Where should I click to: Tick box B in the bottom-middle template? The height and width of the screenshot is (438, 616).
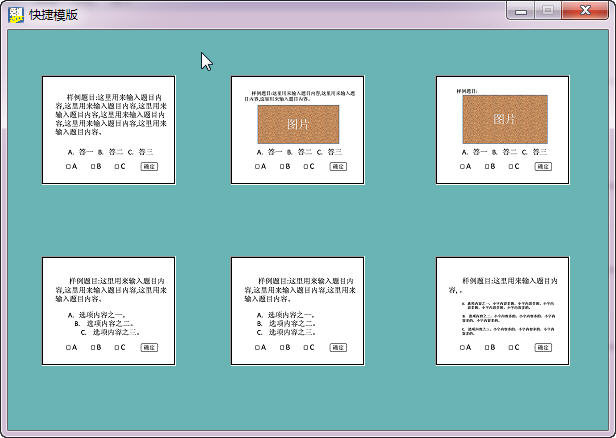(x=281, y=348)
